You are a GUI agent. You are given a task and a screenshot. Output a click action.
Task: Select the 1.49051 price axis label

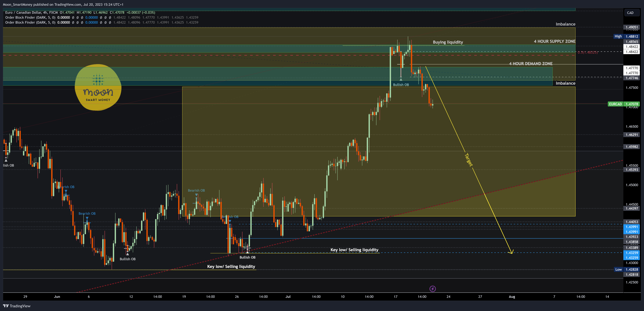click(x=631, y=27)
